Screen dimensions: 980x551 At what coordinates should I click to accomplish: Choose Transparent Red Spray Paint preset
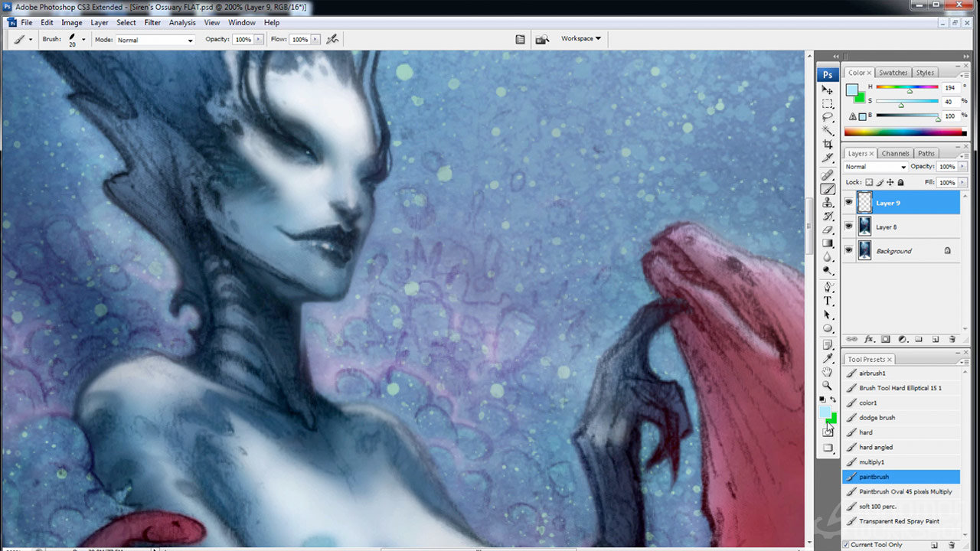tap(901, 521)
